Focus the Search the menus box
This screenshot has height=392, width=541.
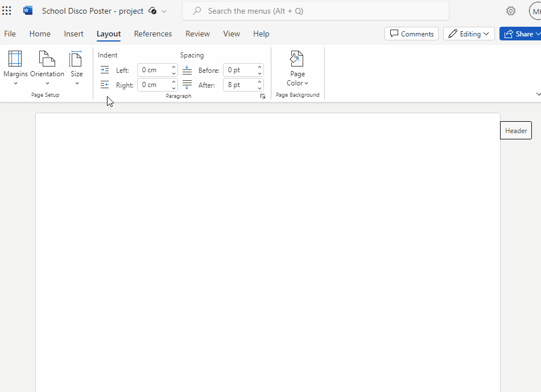tap(316, 11)
